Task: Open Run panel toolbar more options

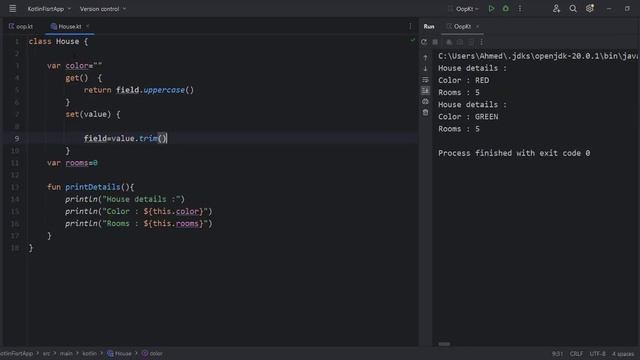Action: (x=482, y=42)
